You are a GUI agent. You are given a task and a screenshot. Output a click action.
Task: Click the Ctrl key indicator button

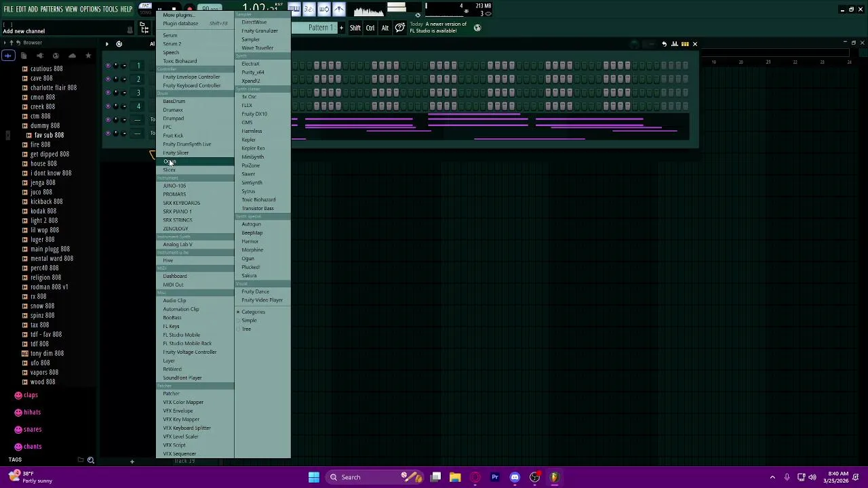pos(370,28)
